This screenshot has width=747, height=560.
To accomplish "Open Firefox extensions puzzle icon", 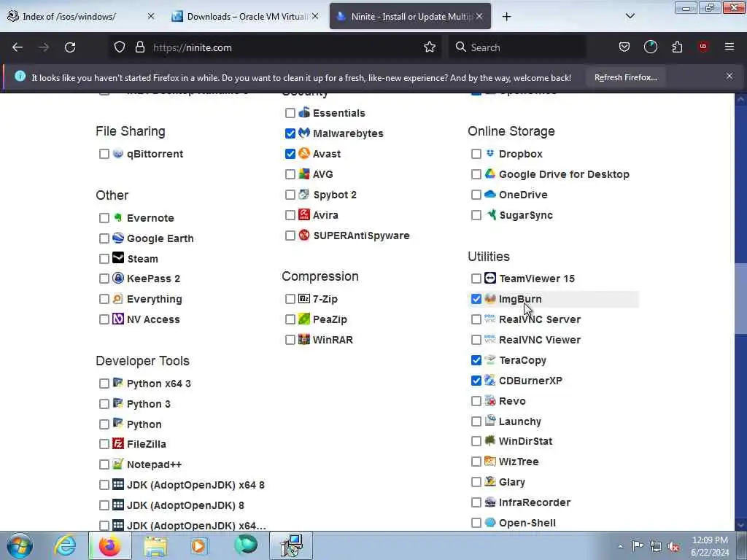I will (x=677, y=47).
